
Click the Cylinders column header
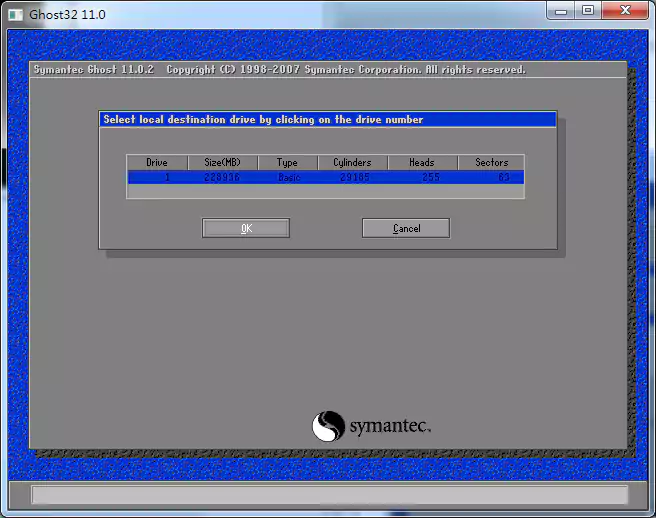point(352,162)
